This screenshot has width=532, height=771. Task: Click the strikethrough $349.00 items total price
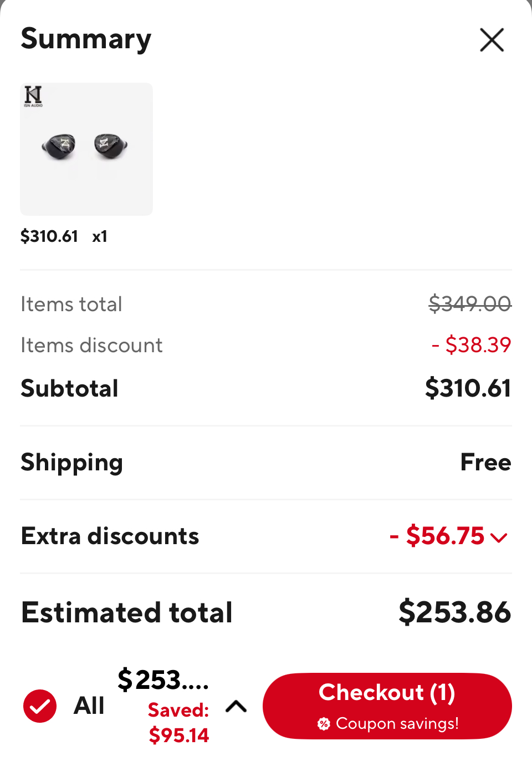click(x=469, y=304)
